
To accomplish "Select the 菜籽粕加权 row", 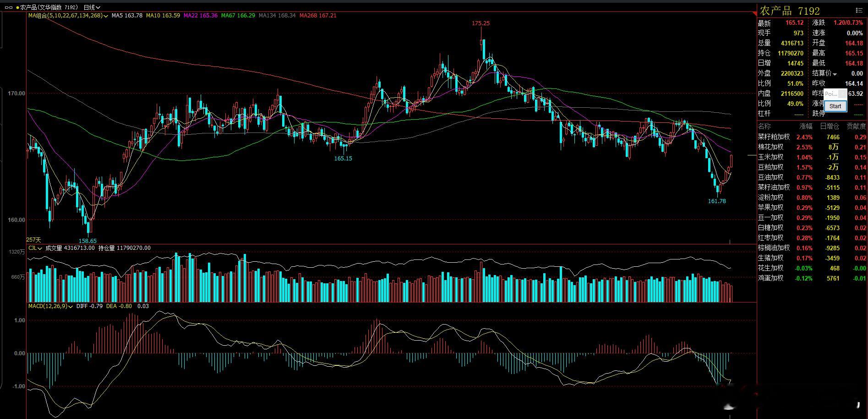I will click(x=812, y=137).
